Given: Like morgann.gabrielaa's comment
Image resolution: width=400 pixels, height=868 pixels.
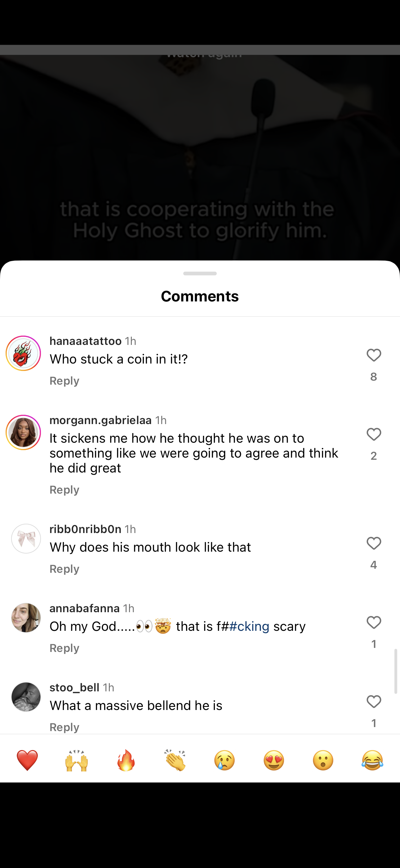Looking at the screenshot, I should pyautogui.click(x=373, y=434).
